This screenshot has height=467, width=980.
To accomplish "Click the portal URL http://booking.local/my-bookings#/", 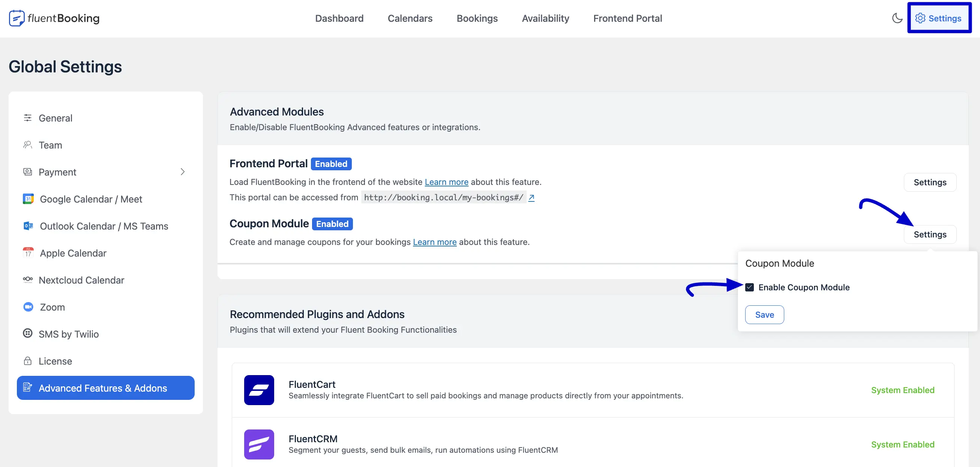I will pyautogui.click(x=444, y=198).
